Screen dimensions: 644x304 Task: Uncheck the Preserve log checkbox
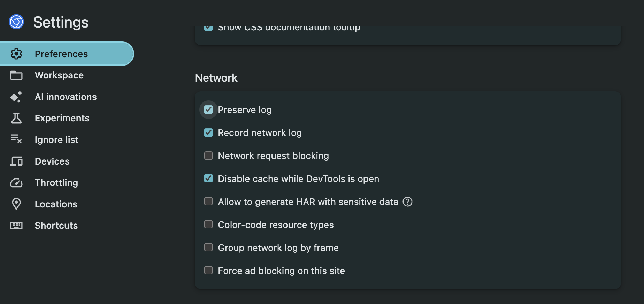(208, 110)
